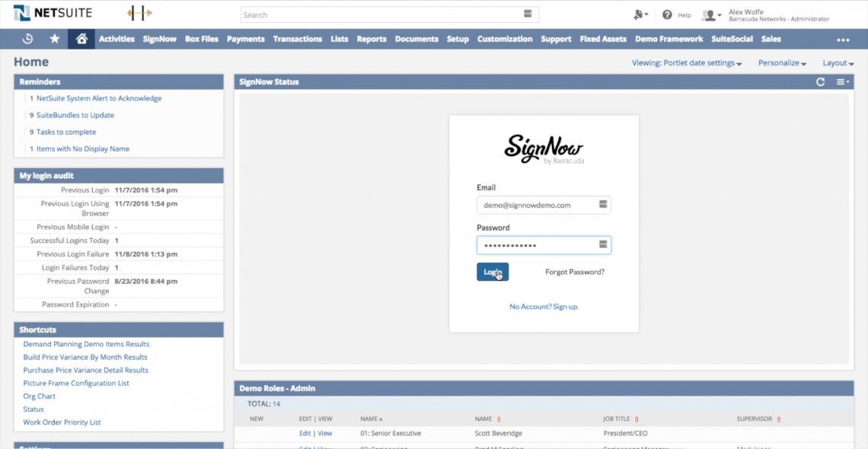Click inside the SignNow Password field
The height and width of the screenshot is (449, 868).
pyautogui.click(x=543, y=244)
